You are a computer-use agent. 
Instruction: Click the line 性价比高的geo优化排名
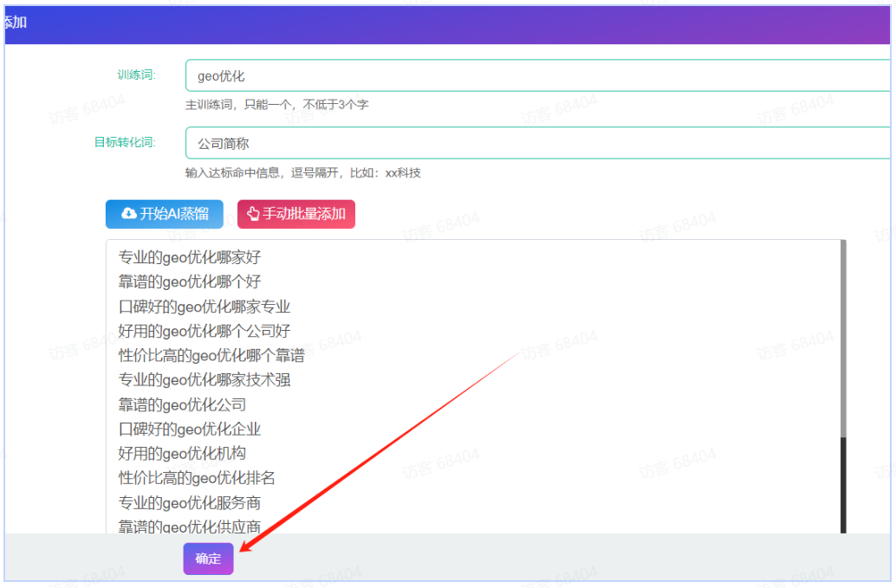coord(197,477)
